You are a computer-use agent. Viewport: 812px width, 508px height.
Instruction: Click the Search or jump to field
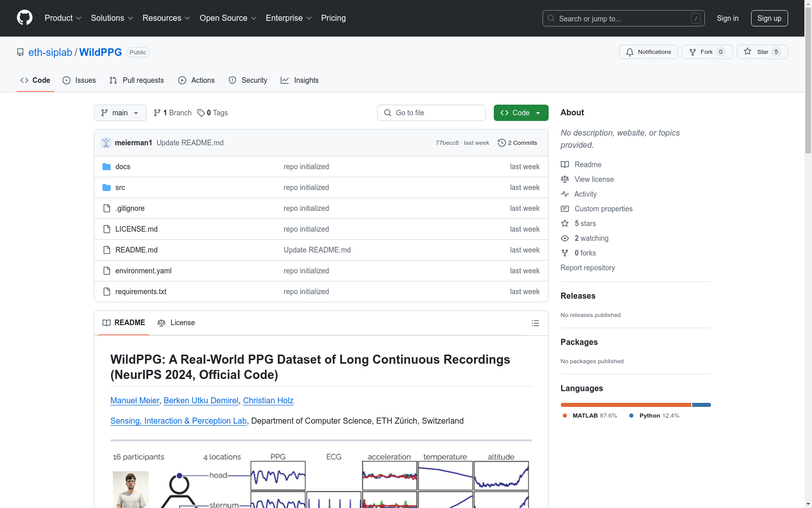(623, 18)
